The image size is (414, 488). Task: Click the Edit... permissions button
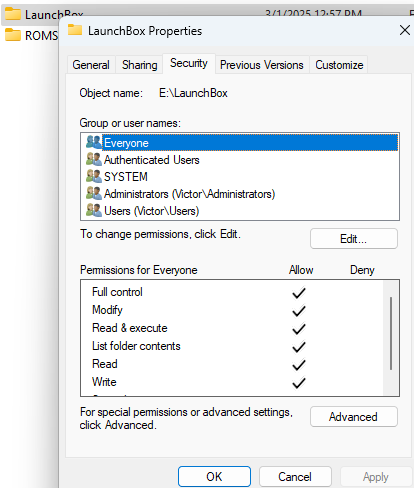353,239
